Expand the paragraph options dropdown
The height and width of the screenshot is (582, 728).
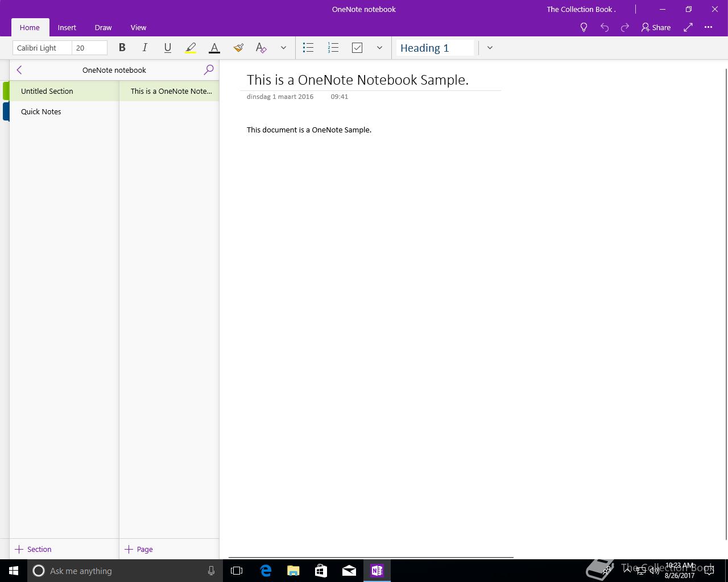coord(379,48)
